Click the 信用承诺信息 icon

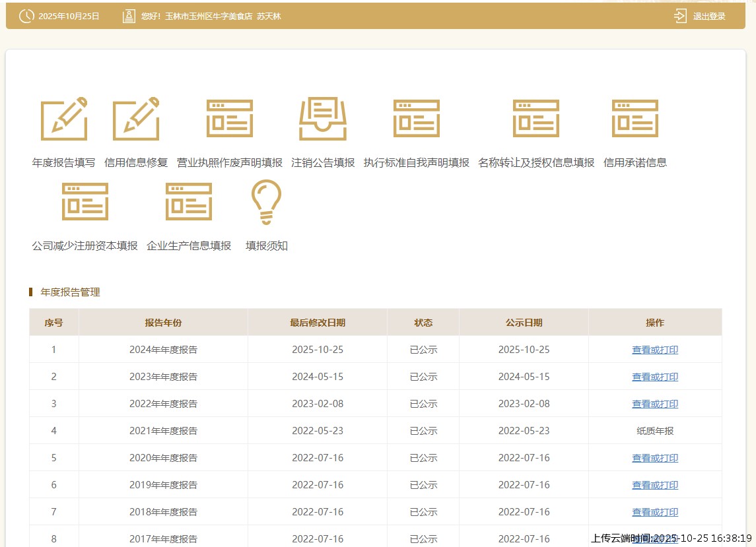click(635, 119)
